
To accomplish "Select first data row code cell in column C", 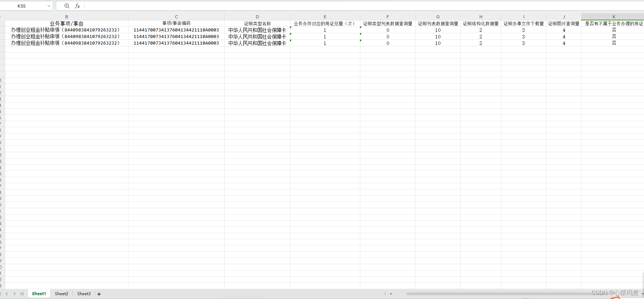I will coord(176,30).
